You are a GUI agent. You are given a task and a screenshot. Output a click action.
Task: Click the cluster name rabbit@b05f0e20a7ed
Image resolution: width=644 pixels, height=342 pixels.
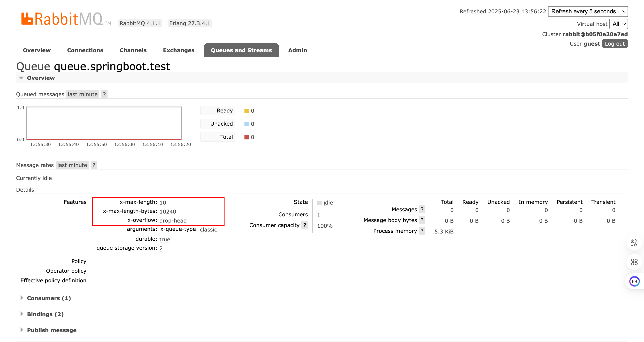click(595, 34)
